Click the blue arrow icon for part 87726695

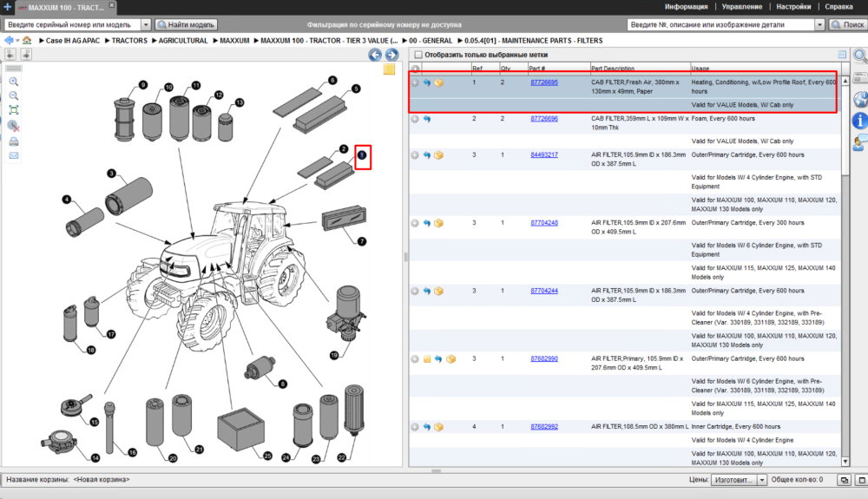427,82
